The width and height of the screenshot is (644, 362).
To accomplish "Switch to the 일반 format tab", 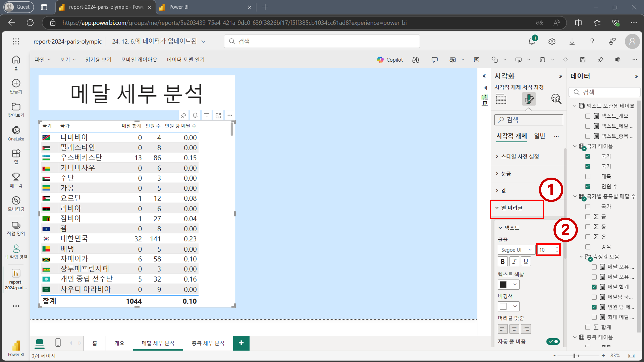I will coord(540,136).
